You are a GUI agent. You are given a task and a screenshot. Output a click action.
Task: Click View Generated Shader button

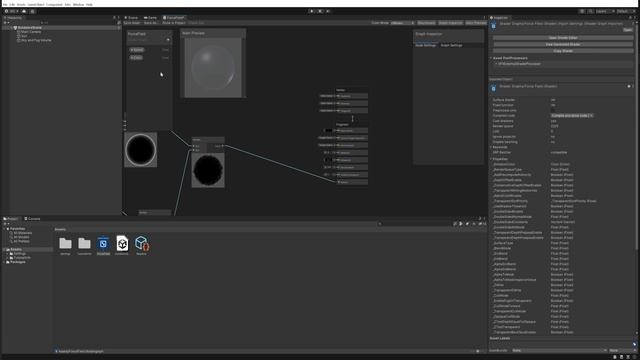click(x=563, y=44)
